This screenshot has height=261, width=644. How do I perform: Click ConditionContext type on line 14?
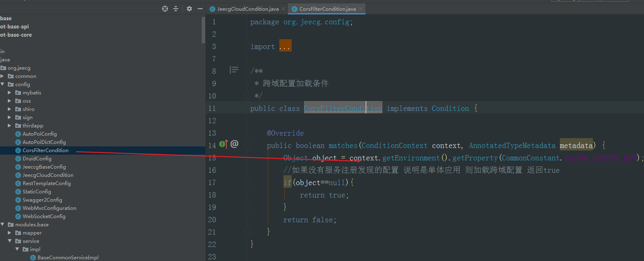[x=394, y=146]
